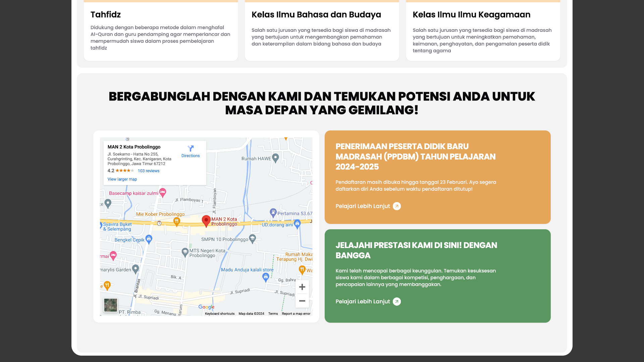
Task: Click the red MAN 2 Kota Probolinggo pin
Action: click(x=206, y=221)
